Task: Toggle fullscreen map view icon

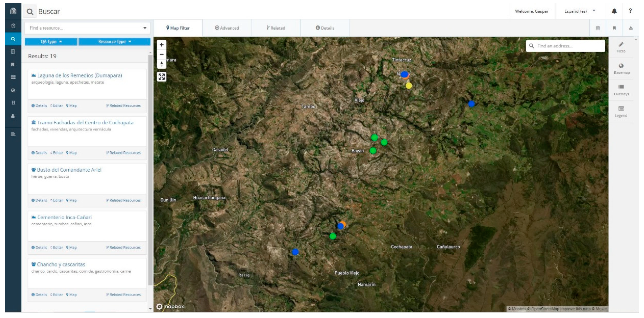Action: tap(162, 77)
